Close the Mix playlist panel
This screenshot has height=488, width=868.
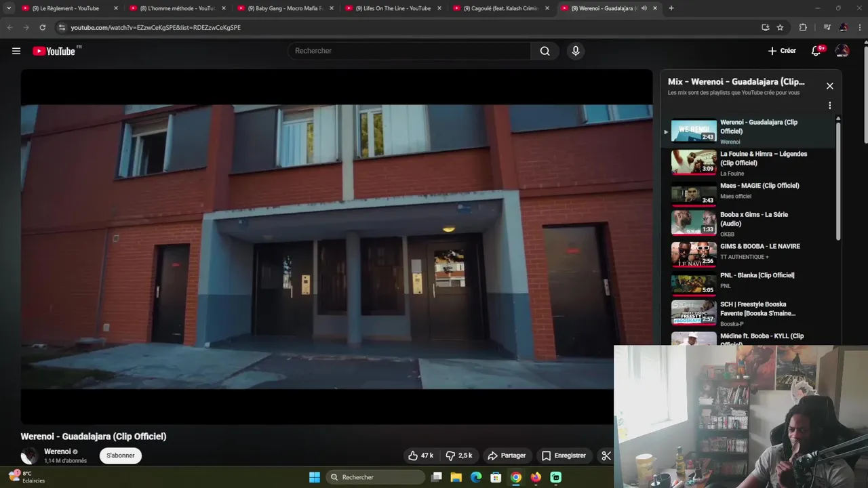tap(829, 86)
